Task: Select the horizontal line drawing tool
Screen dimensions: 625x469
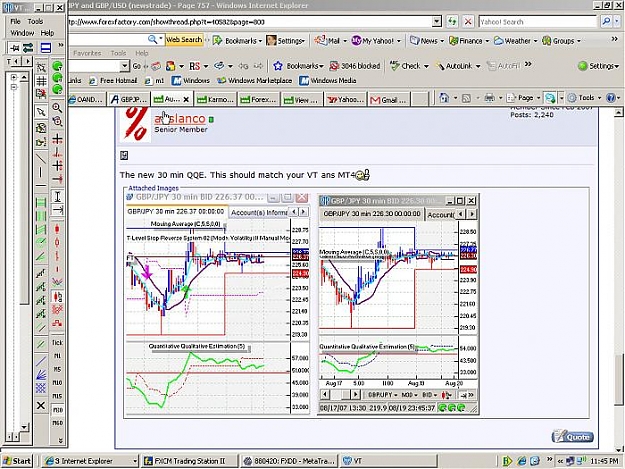Action: pyautogui.click(x=41, y=186)
